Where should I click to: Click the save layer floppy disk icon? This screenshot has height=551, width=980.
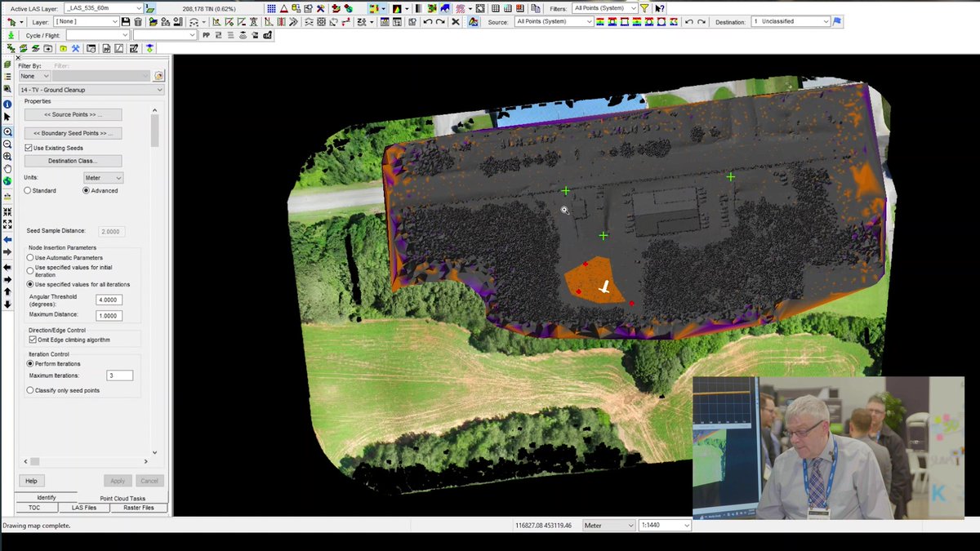click(x=125, y=21)
